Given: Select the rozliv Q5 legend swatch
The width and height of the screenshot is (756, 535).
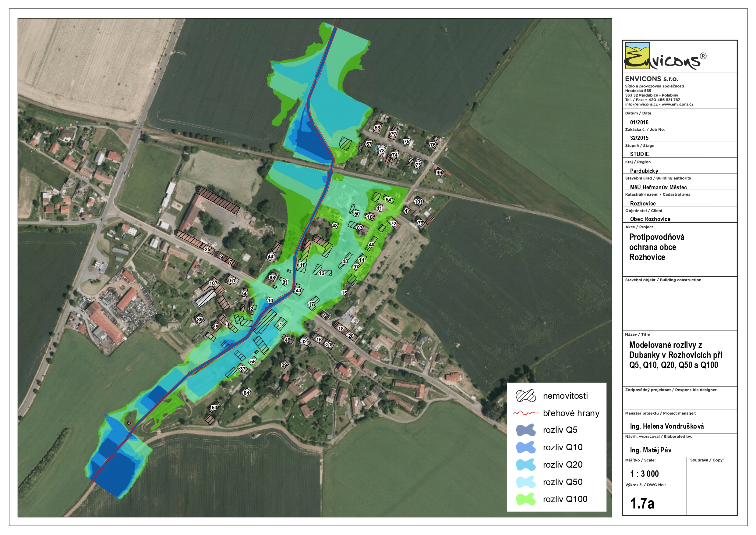Looking at the screenshot, I should 525,430.
